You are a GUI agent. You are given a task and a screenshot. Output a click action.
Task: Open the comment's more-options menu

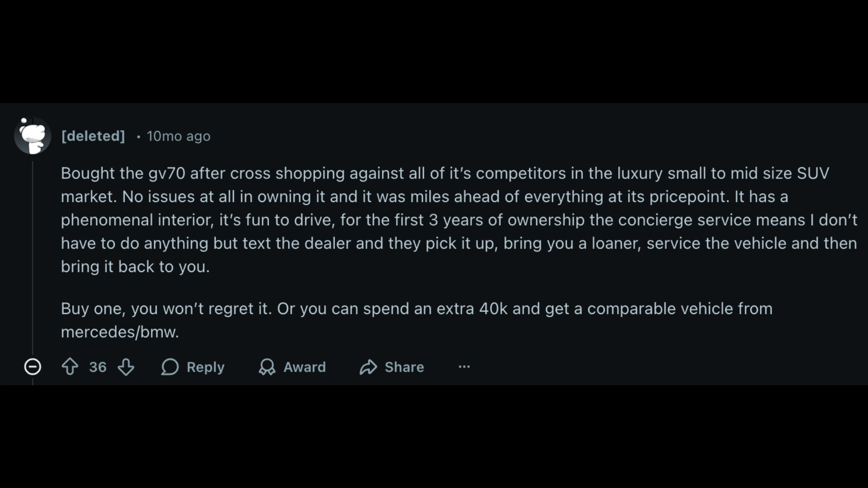coord(465,367)
